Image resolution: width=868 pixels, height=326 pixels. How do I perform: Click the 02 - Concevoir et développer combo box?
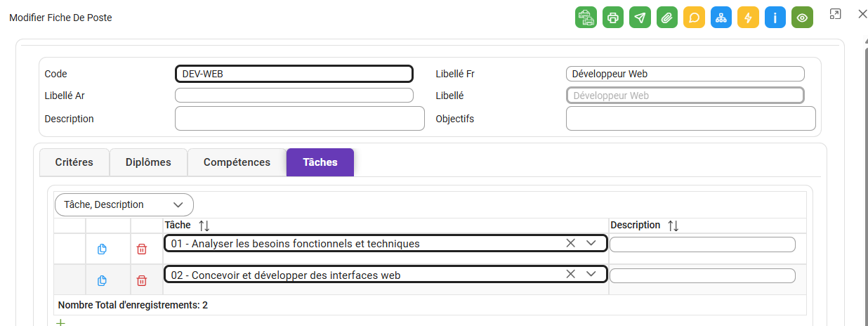click(386, 275)
